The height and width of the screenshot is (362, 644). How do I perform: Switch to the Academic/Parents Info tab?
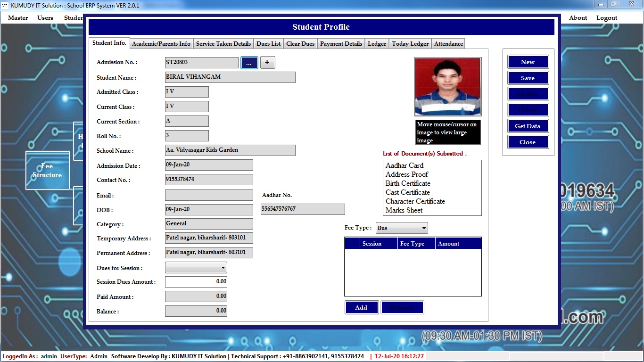(161, 44)
